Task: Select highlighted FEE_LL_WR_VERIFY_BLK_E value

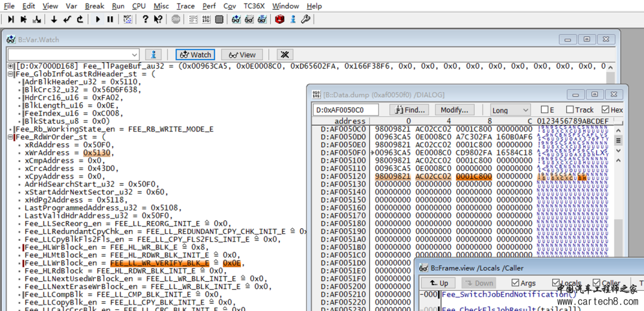Action: 160,263
